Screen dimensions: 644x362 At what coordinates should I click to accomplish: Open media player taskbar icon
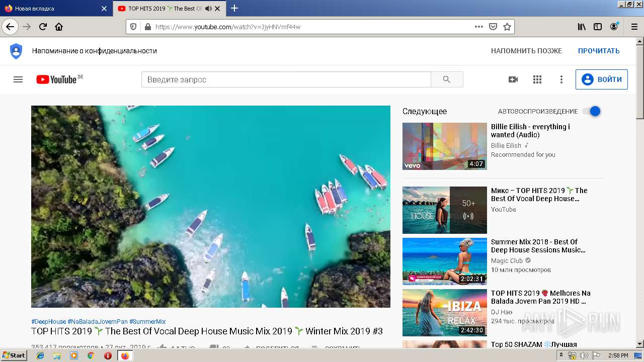[74, 355]
